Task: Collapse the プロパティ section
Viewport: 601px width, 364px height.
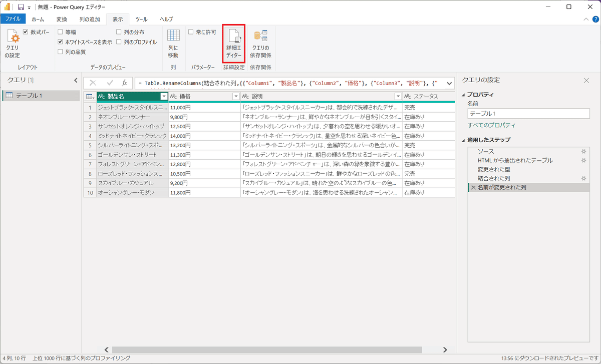Action: pos(463,95)
